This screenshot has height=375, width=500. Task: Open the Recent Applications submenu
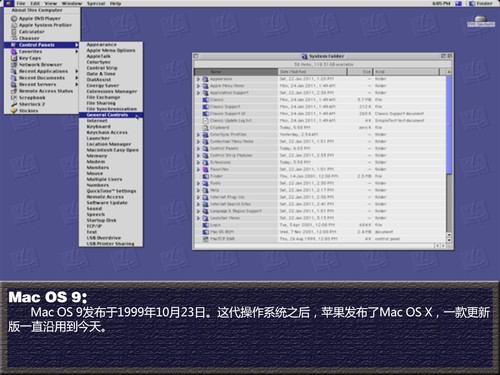(42, 71)
